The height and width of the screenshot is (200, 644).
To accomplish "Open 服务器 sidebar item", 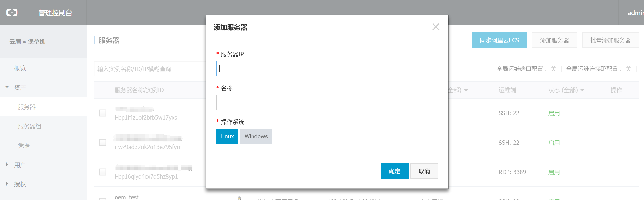I will click(x=27, y=107).
